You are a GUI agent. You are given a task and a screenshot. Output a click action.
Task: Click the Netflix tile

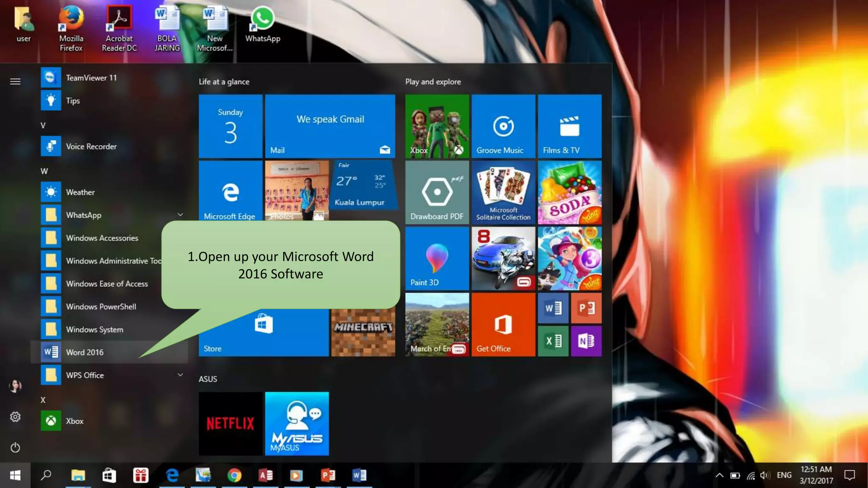230,423
